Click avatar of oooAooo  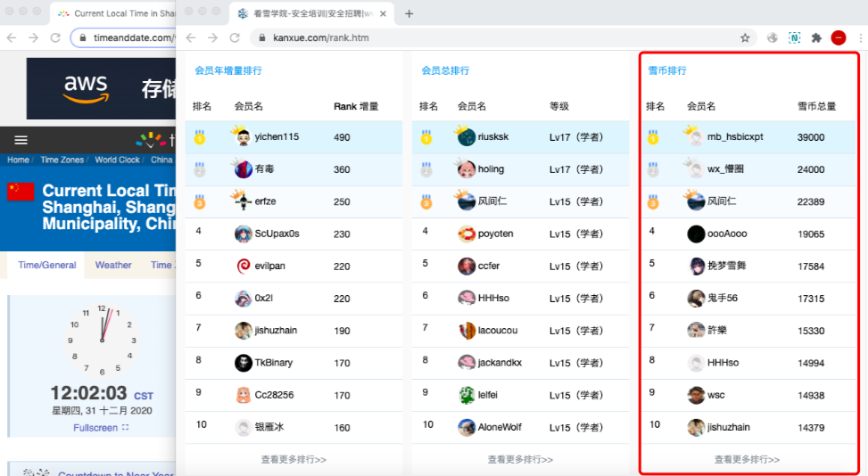coord(696,234)
